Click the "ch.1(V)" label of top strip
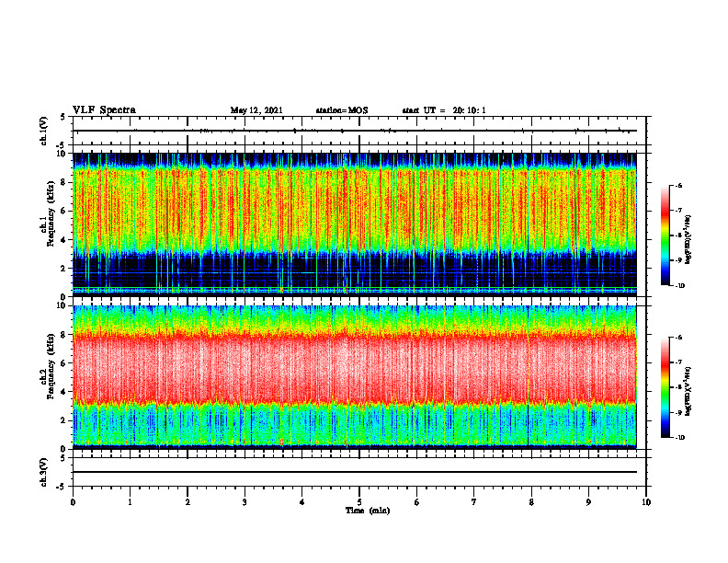 44,131
